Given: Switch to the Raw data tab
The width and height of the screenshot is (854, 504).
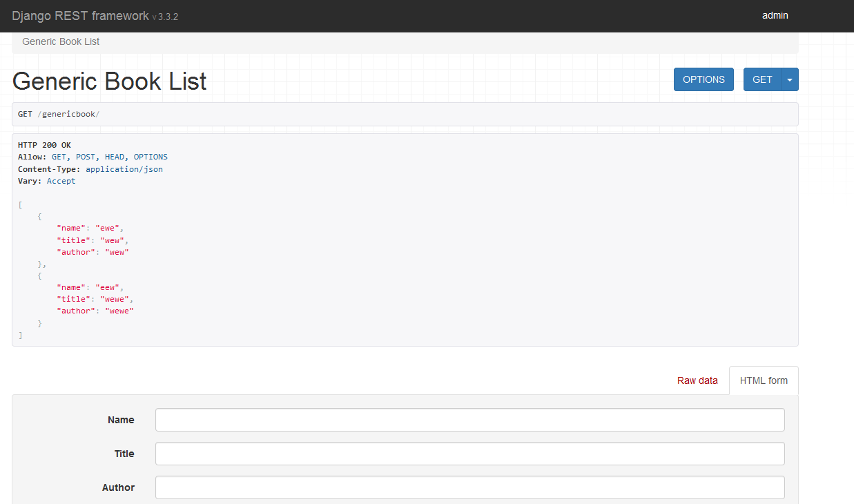Looking at the screenshot, I should (697, 380).
